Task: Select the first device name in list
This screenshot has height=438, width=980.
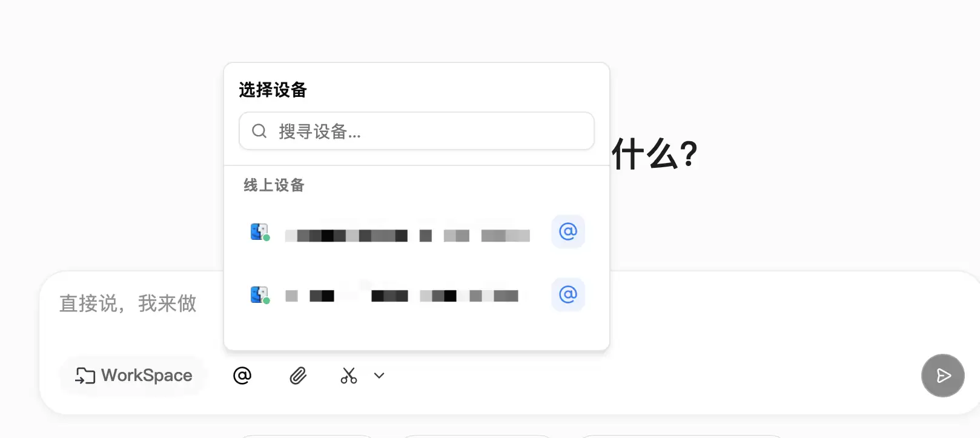Action: tap(408, 236)
